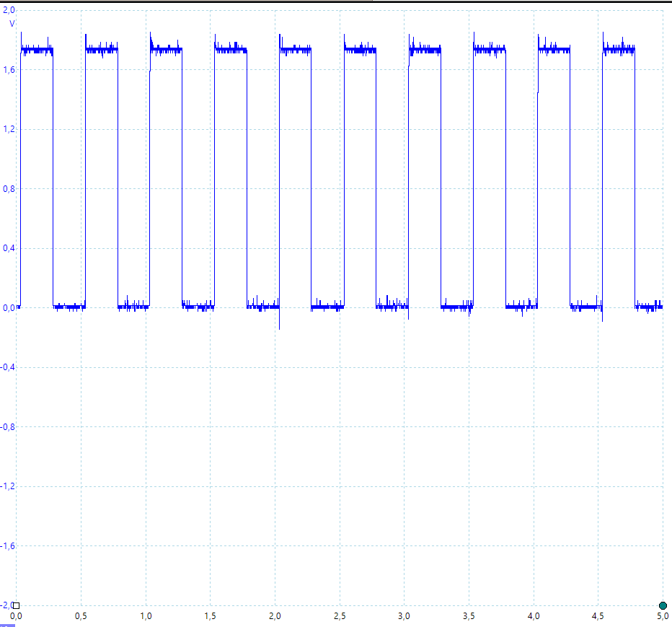Click the 5,0 label on time axis
The image size is (672, 627).
(663, 616)
